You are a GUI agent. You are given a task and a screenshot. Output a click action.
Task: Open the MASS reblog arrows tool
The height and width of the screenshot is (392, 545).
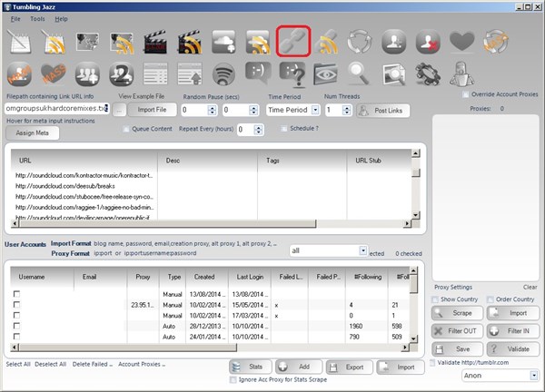[x=496, y=42]
